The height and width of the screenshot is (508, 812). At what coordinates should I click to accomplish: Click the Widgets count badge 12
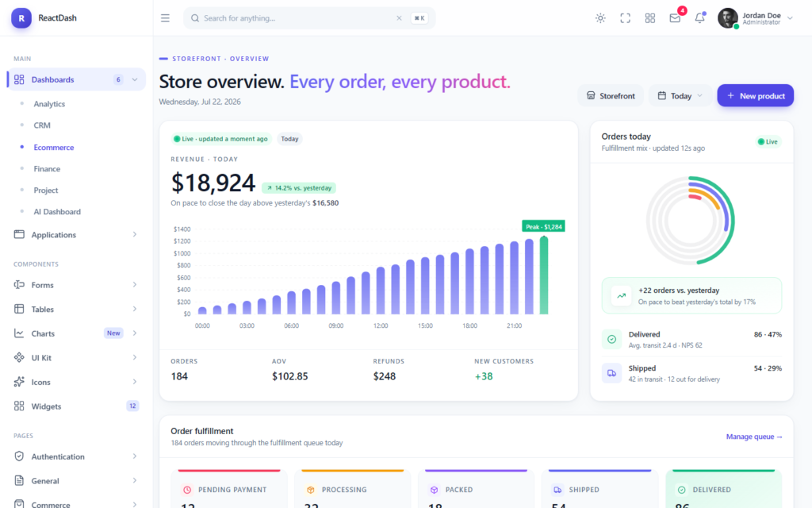pyautogui.click(x=132, y=406)
